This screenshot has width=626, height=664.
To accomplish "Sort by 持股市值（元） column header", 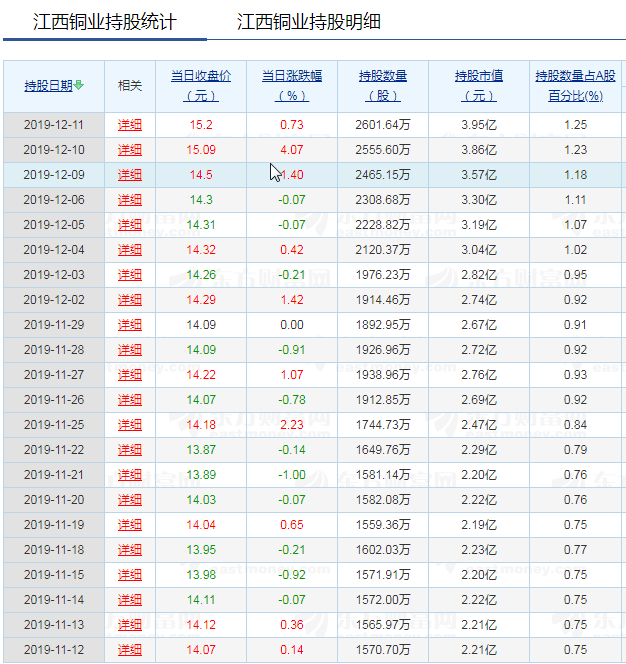I will point(479,86).
